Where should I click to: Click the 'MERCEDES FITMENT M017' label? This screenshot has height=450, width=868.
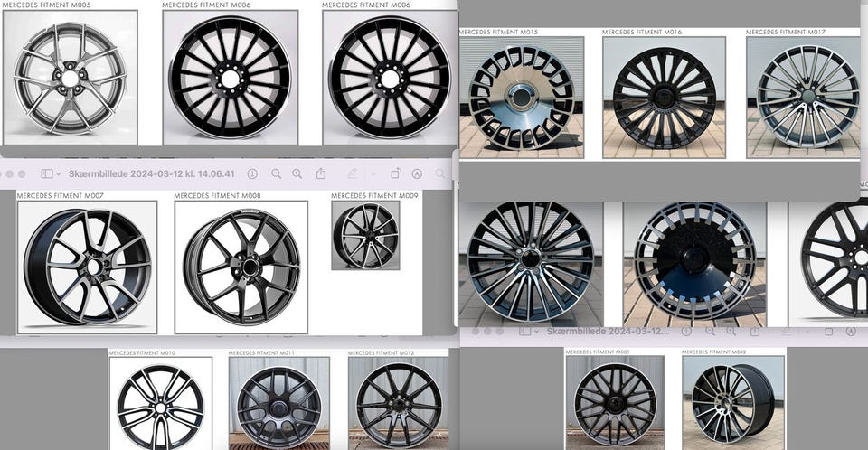click(786, 33)
